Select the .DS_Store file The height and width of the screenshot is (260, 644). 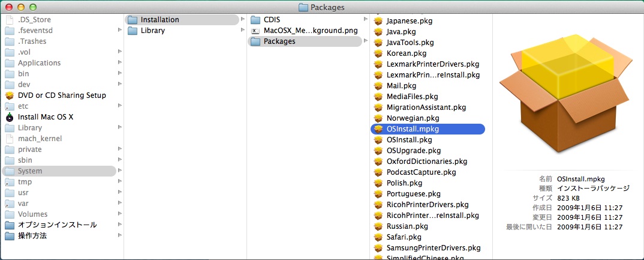pyautogui.click(x=35, y=20)
